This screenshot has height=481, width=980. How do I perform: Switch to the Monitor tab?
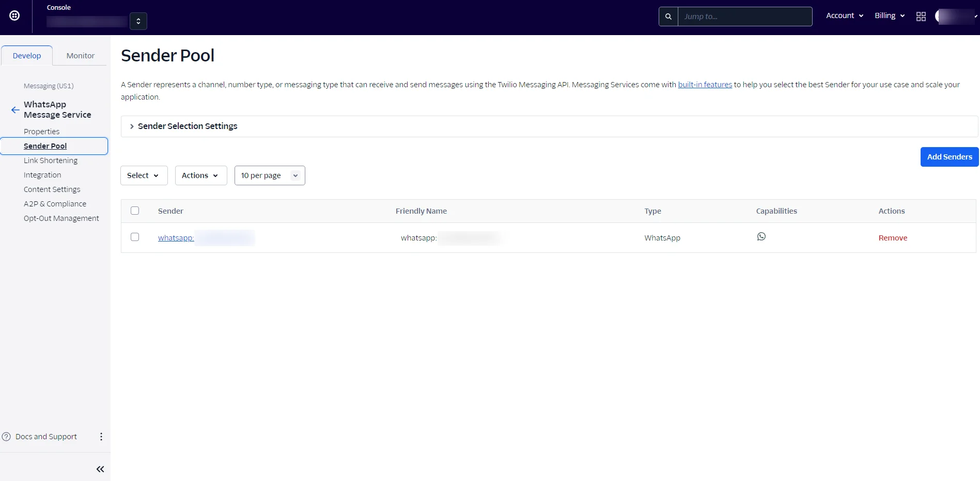[81, 56]
